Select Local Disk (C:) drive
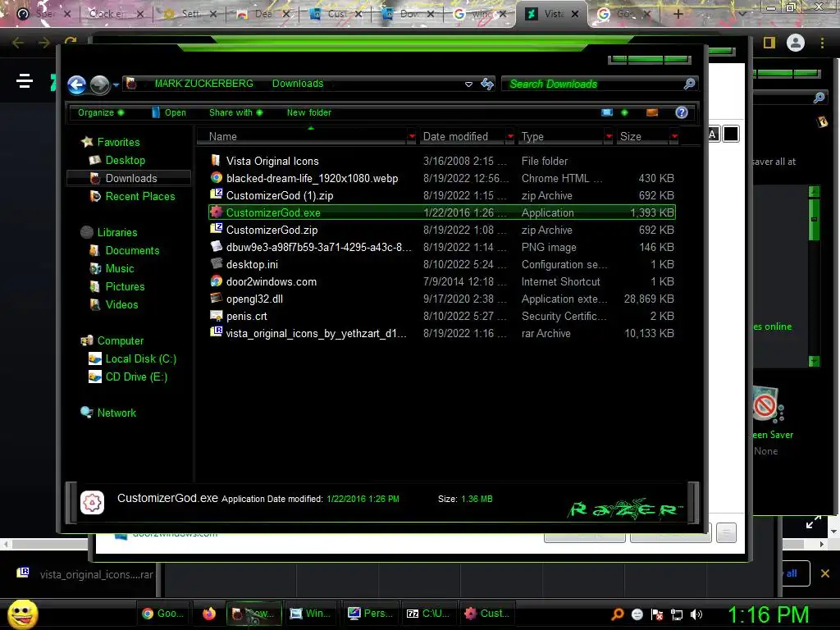 point(140,359)
